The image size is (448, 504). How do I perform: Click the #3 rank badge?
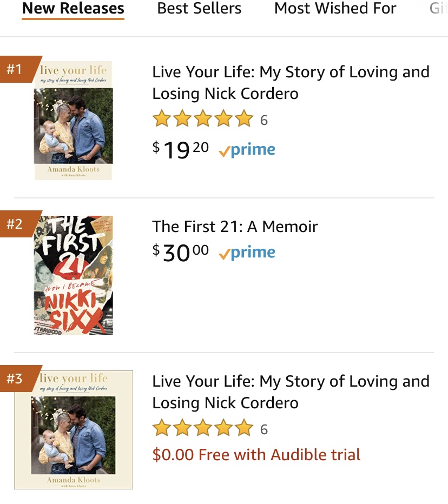click(x=16, y=378)
